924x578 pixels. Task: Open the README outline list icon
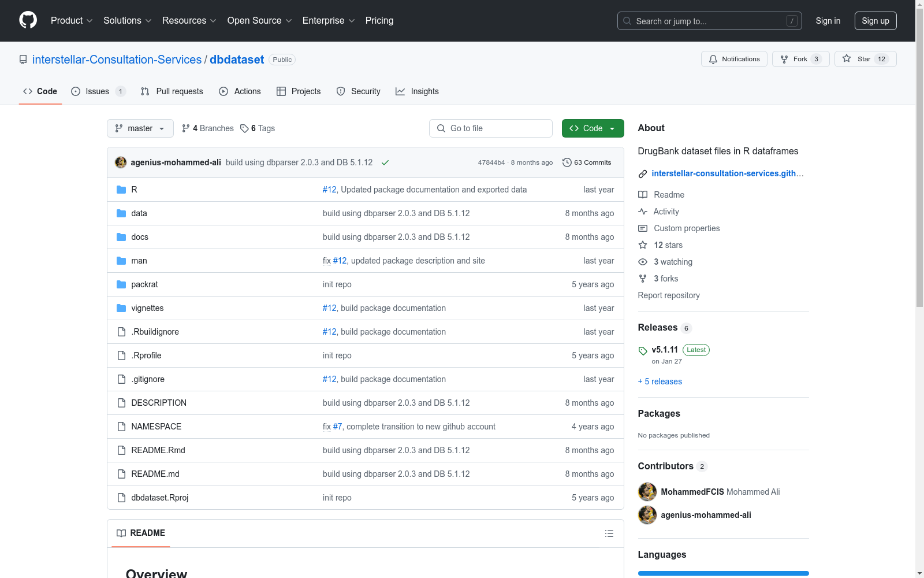click(x=609, y=533)
